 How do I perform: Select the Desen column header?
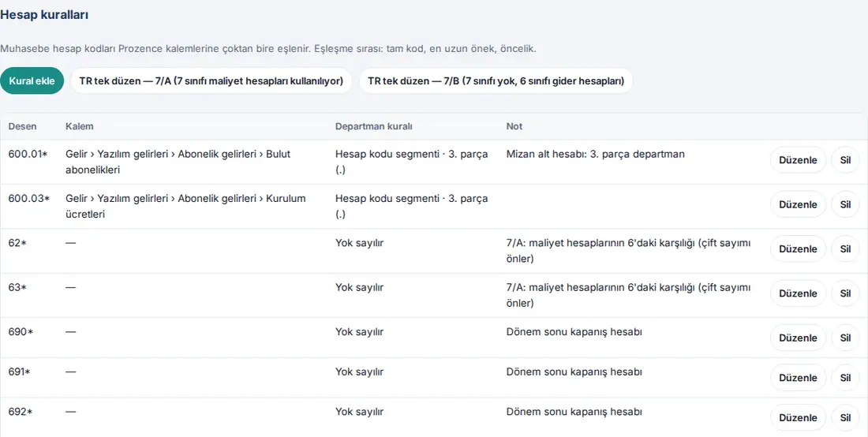click(x=22, y=126)
